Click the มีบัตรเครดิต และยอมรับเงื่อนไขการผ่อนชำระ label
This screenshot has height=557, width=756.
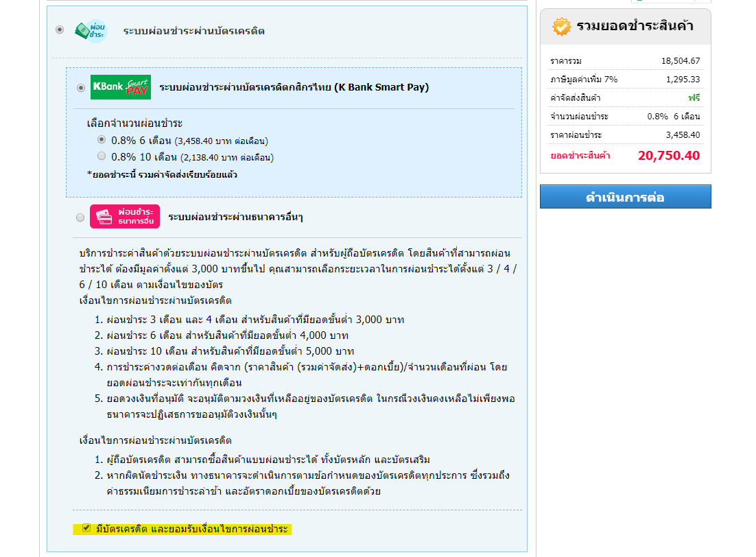(192, 529)
